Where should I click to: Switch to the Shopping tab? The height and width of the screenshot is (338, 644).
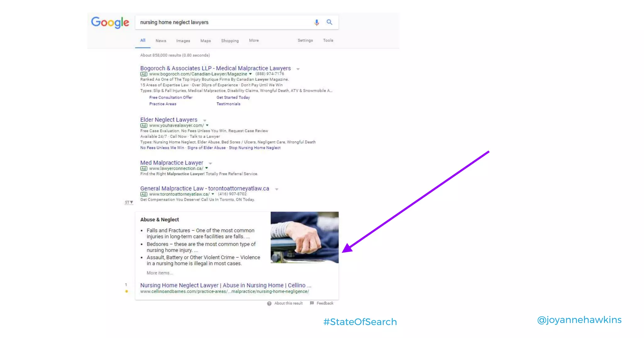pos(230,41)
